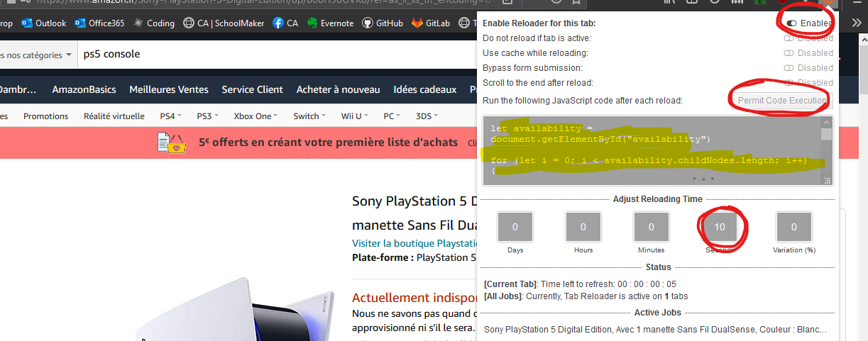The width and height of the screenshot is (868, 341).
Task: Click the ps5 console search field
Action: click(x=277, y=54)
